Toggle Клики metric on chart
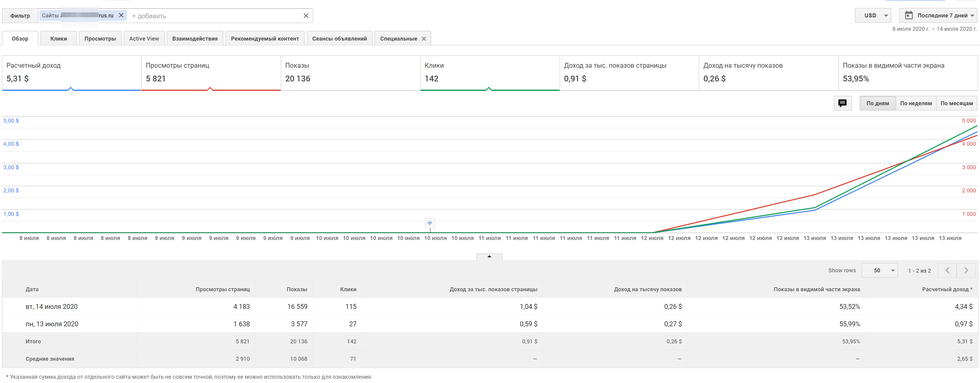Viewport: 980px width, 383px height. [x=489, y=73]
